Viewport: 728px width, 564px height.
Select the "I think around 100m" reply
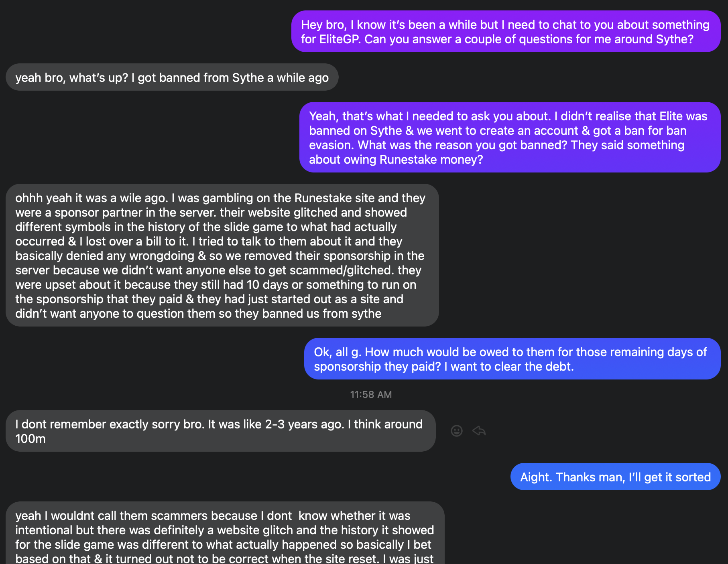coord(221,431)
